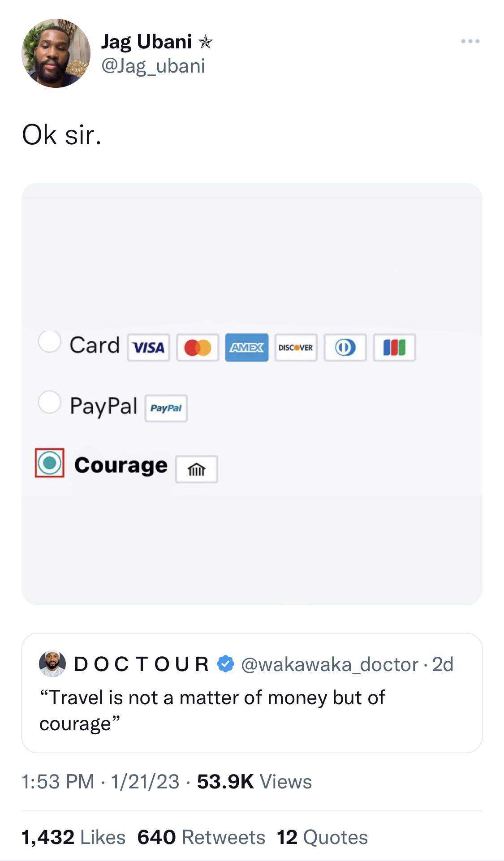This screenshot has width=504, height=861.
Task: View the 12 Quotes list
Action: [x=322, y=837]
